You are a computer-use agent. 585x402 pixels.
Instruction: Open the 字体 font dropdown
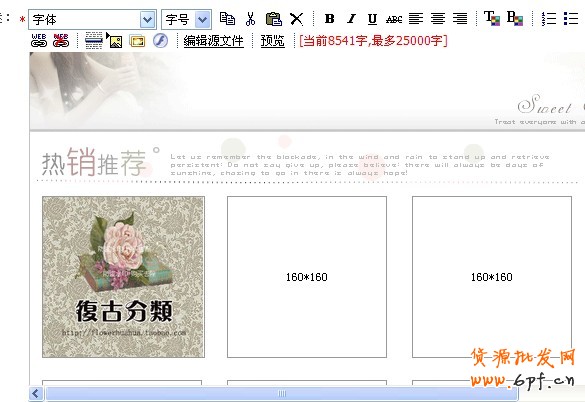coord(93,19)
